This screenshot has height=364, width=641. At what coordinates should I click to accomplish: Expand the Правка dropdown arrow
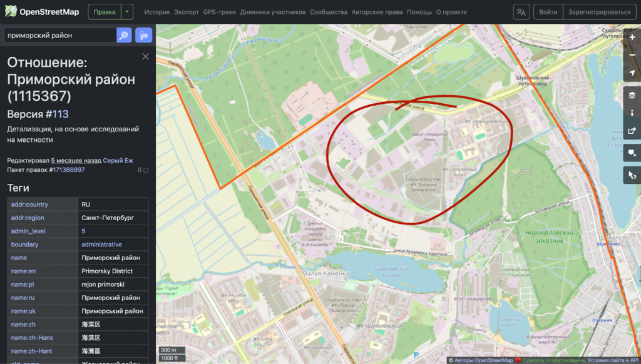(x=128, y=12)
